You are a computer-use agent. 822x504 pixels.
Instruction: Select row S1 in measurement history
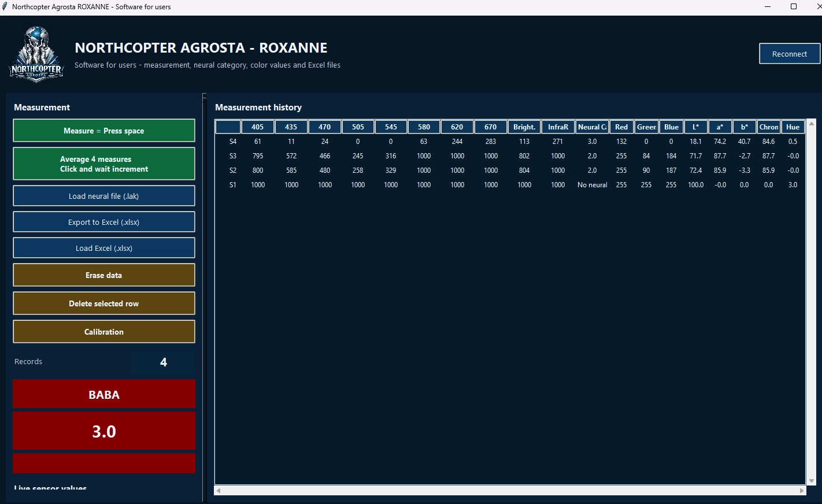coord(510,185)
